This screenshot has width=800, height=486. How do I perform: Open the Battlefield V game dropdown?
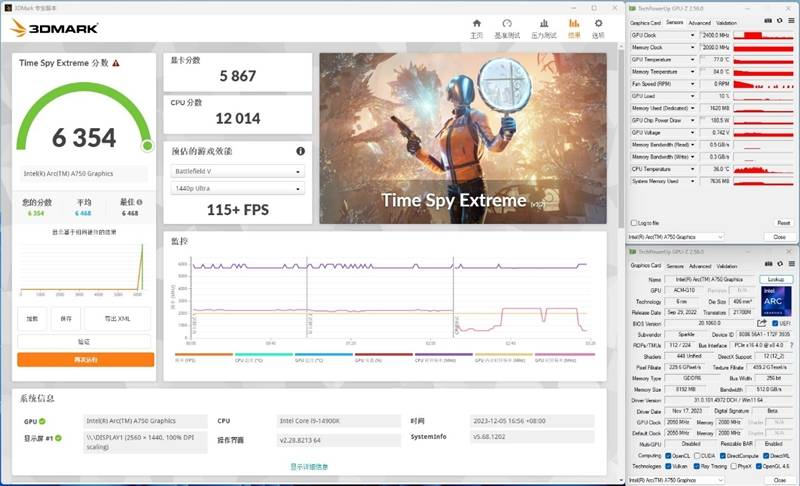(234, 171)
